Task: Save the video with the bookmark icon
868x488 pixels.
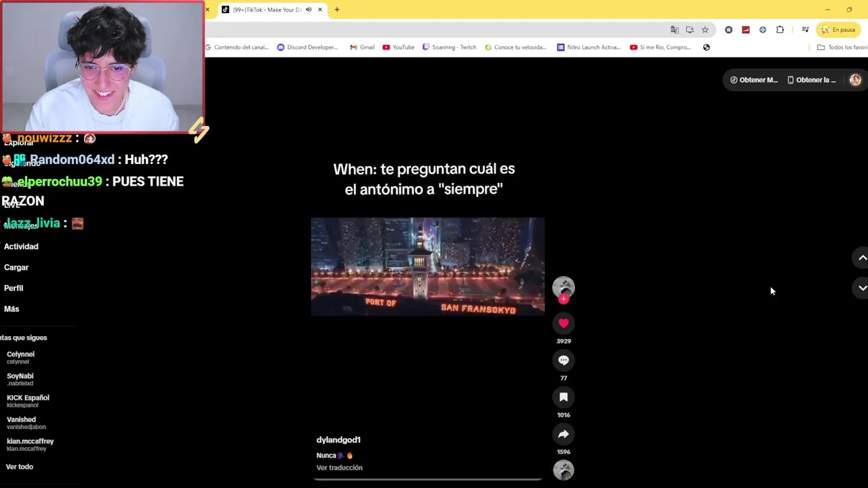Action: point(564,397)
